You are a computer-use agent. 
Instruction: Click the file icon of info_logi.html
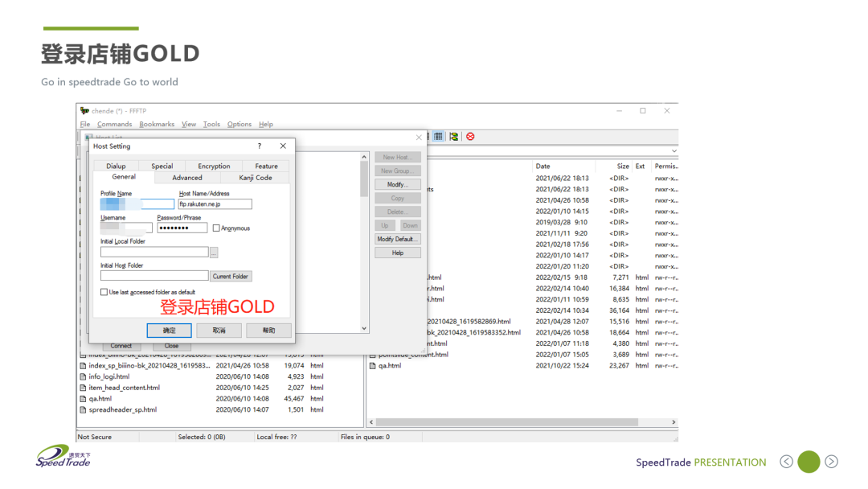click(x=83, y=376)
